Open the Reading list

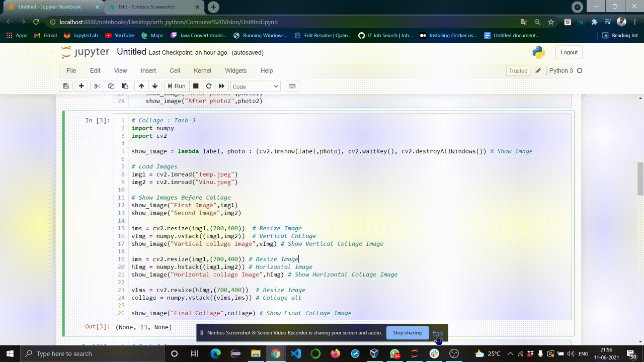pos(620,36)
